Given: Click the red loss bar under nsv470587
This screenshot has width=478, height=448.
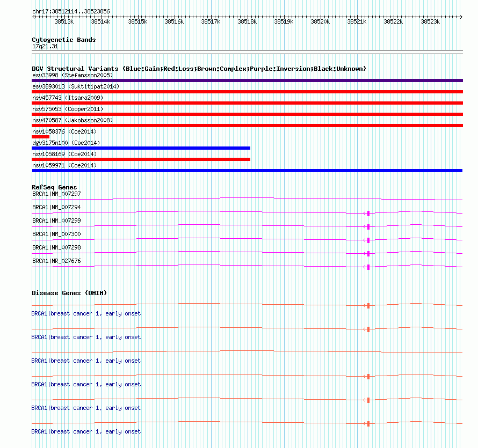Looking at the screenshot, I should point(247,126).
